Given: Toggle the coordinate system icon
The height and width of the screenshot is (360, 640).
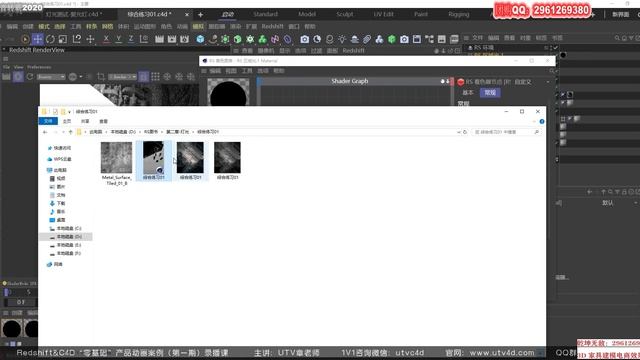Looking at the screenshot, I should [144, 39].
